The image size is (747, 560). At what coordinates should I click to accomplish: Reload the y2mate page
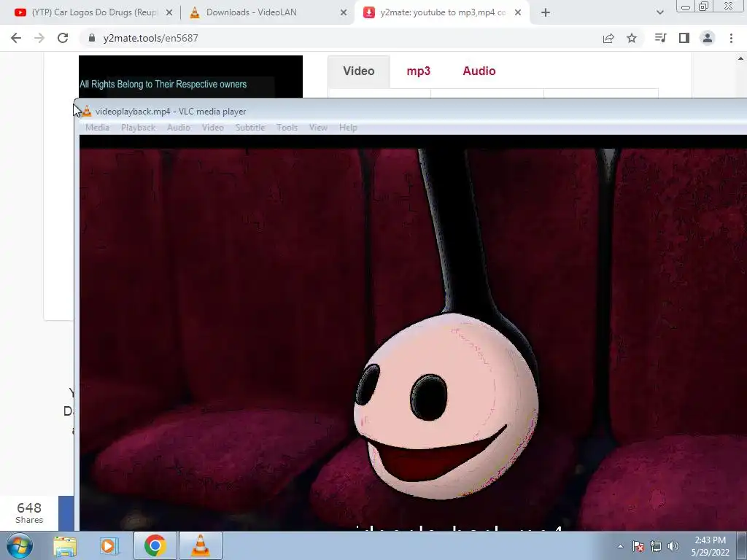tap(63, 38)
